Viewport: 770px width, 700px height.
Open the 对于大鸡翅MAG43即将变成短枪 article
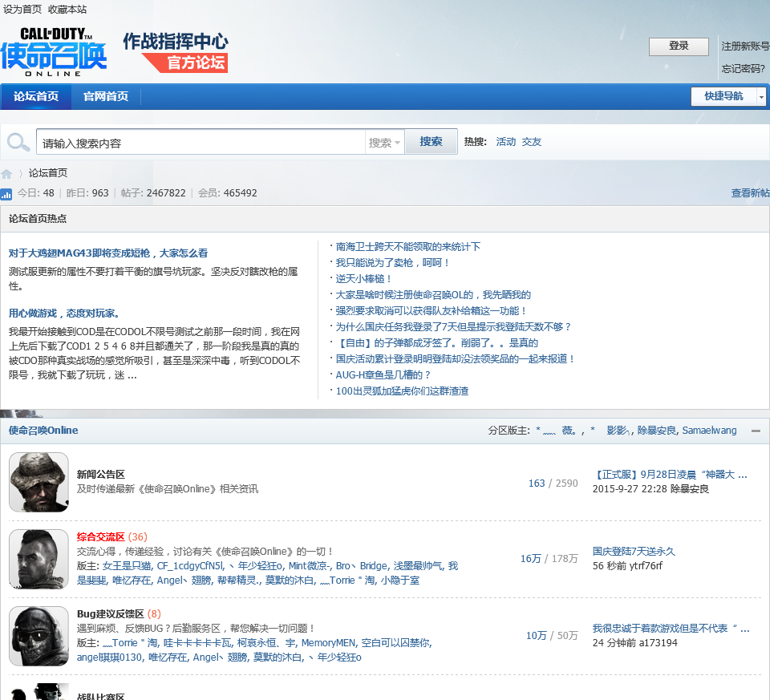(108, 253)
